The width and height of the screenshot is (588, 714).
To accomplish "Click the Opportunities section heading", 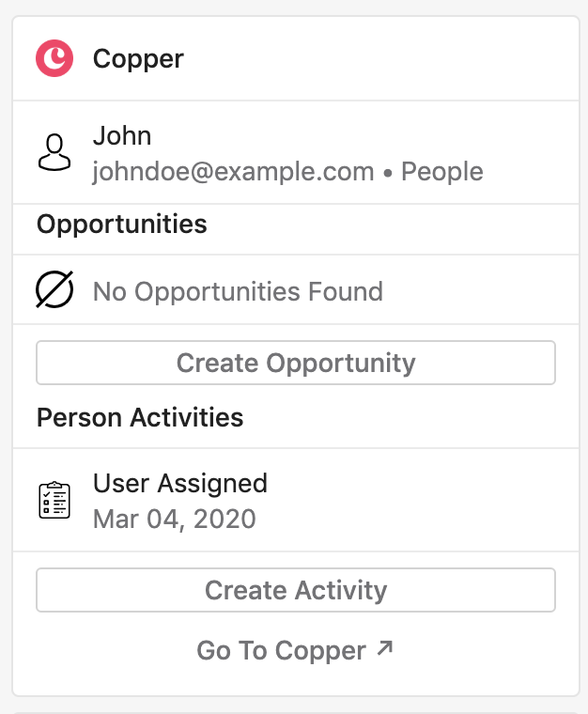I will pyautogui.click(x=122, y=225).
